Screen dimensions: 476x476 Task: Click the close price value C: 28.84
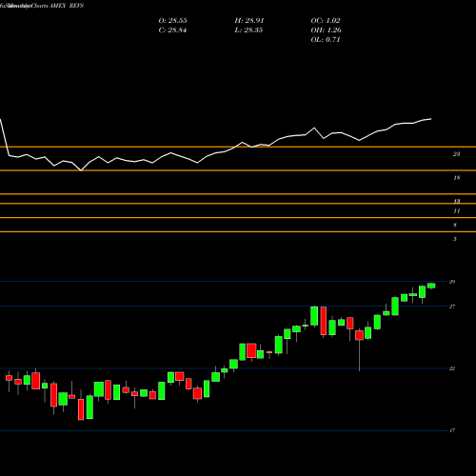(x=172, y=30)
